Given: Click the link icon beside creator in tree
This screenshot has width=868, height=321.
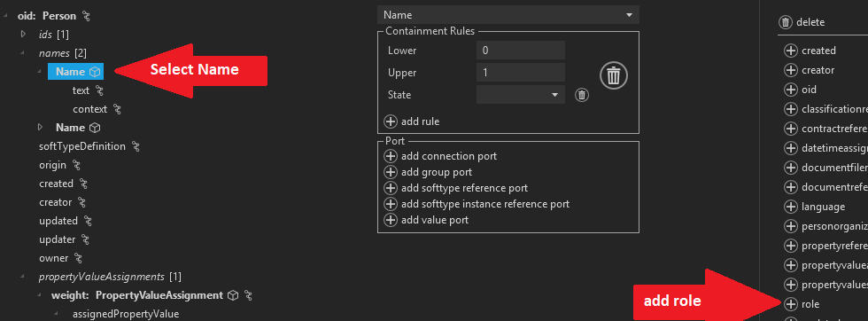Looking at the screenshot, I should 81,202.
